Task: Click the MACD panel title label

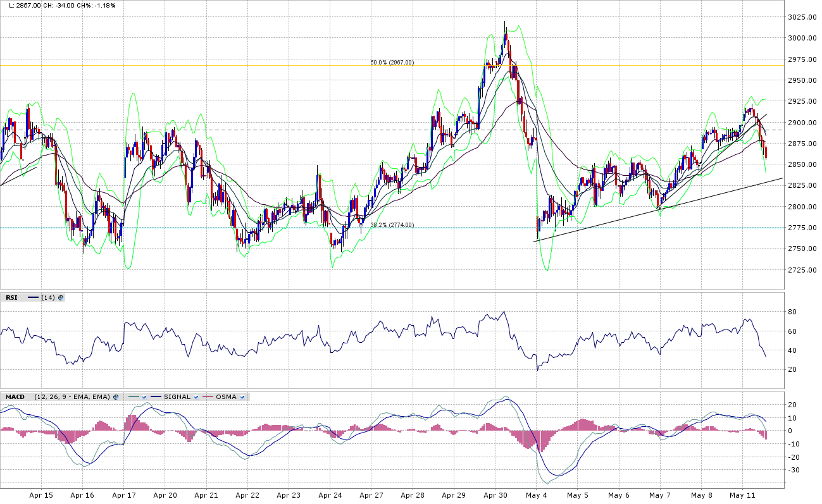Action: click(15, 397)
